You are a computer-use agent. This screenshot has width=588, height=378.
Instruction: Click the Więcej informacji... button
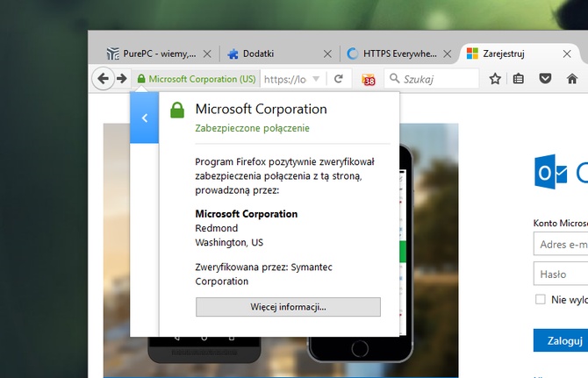pyautogui.click(x=288, y=307)
